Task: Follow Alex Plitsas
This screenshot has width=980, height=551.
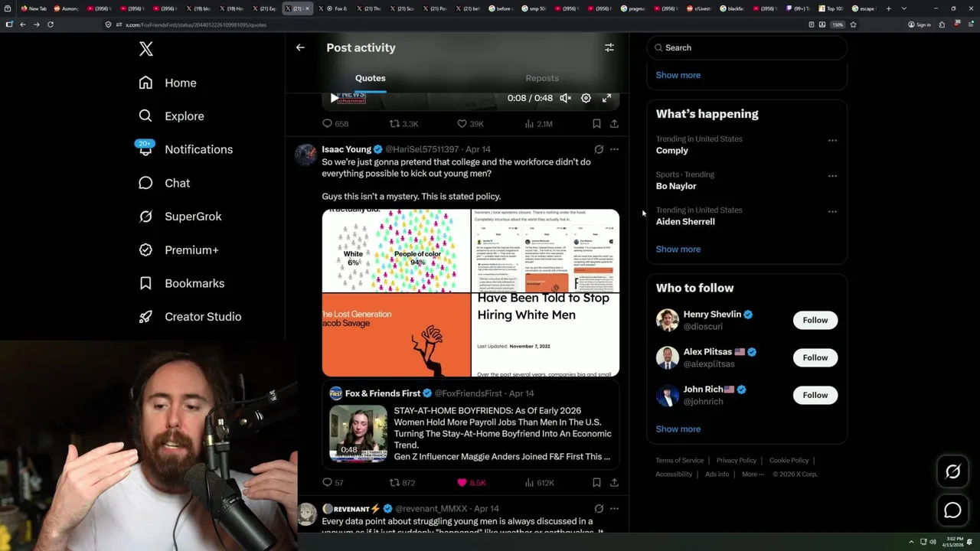Action: point(815,357)
